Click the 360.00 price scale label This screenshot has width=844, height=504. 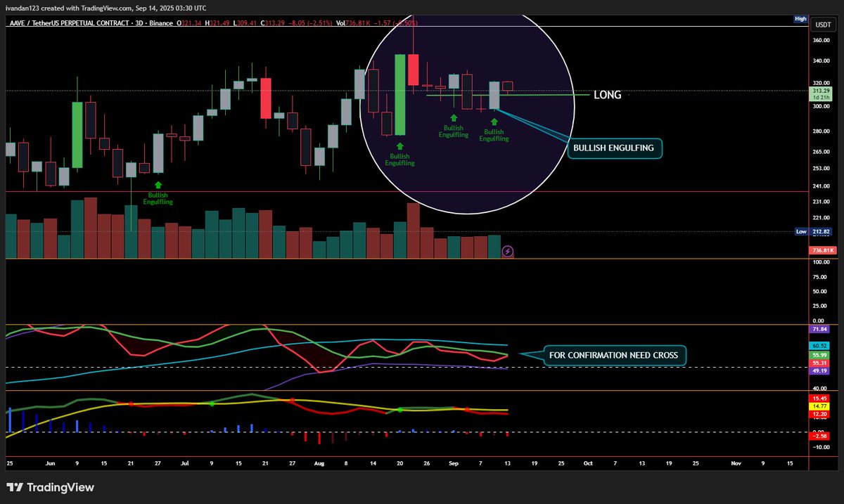[821, 40]
